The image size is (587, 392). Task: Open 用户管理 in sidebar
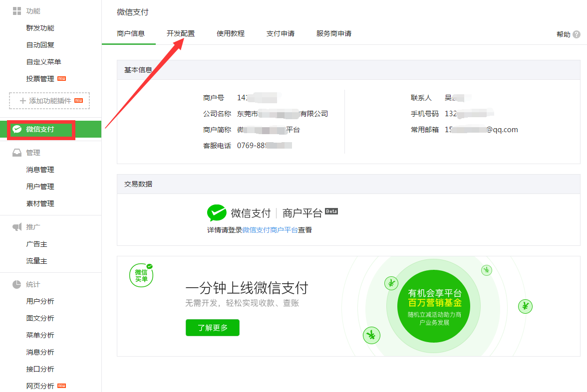(x=40, y=187)
